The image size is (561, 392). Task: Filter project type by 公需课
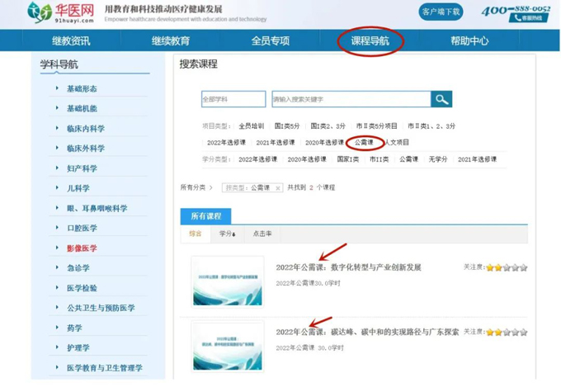coord(364,143)
